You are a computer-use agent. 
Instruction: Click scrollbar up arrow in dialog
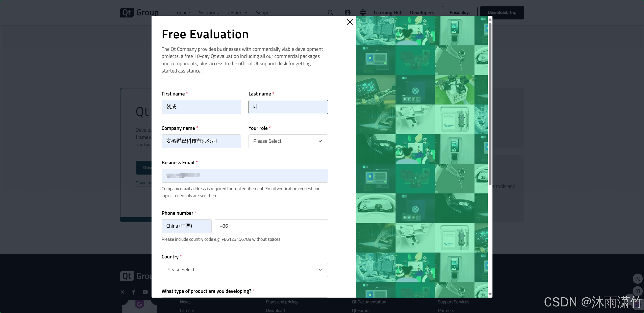(x=490, y=19)
